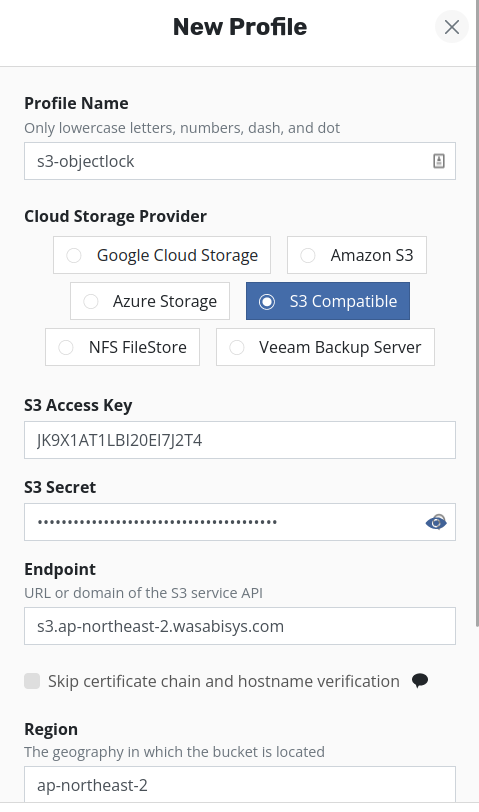Click the dialog's vertical scrollbar
The width and height of the screenshot is (479, 812).
point(477,313)
